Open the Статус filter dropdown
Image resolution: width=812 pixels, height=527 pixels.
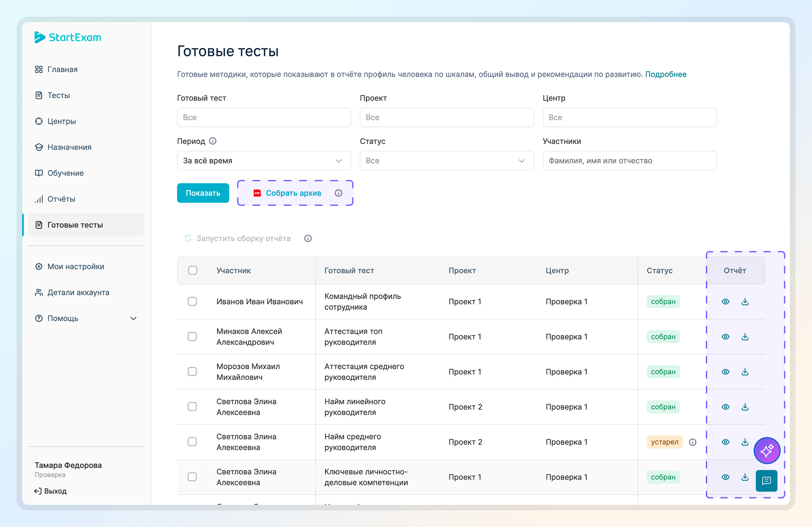pyautogui.click(x=447, y=161)
